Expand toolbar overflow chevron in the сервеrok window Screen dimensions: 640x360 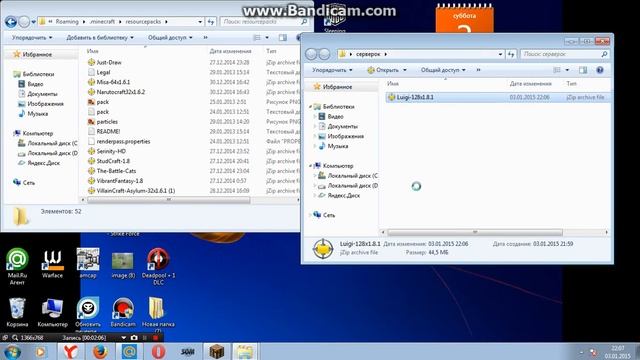(x=478, y=70)
